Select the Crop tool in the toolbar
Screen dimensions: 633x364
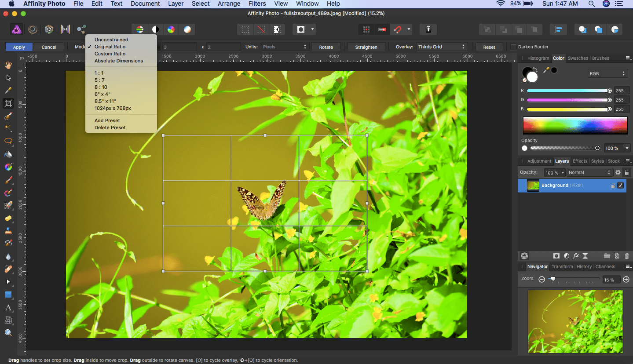8,103
